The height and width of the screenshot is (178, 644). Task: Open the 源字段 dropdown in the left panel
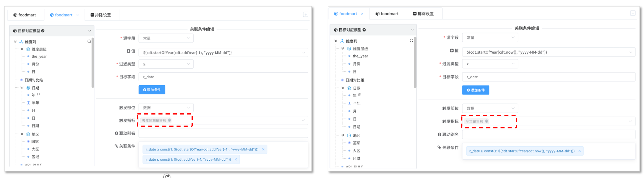coord(166,38)
